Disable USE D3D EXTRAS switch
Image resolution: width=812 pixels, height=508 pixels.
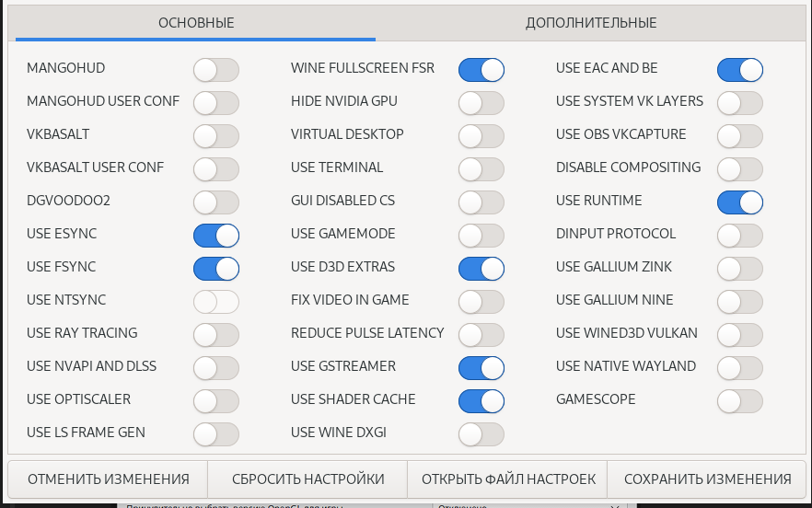(x=481, y=268)
